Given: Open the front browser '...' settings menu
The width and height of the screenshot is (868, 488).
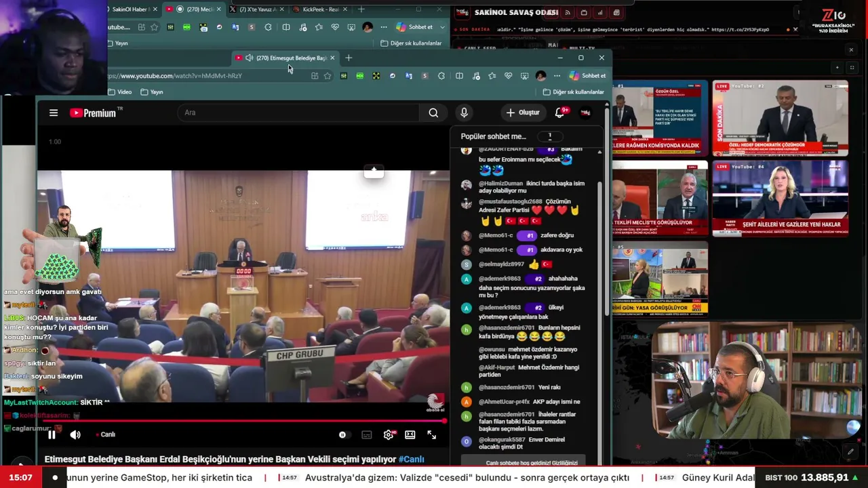Looking at the screenshot, I should click(x=557, y=76).
